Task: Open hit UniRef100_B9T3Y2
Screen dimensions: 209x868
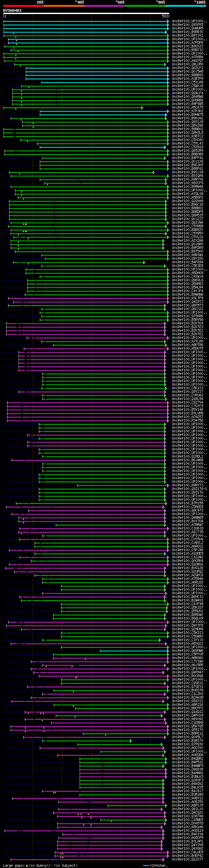Action: pos(187,35)
